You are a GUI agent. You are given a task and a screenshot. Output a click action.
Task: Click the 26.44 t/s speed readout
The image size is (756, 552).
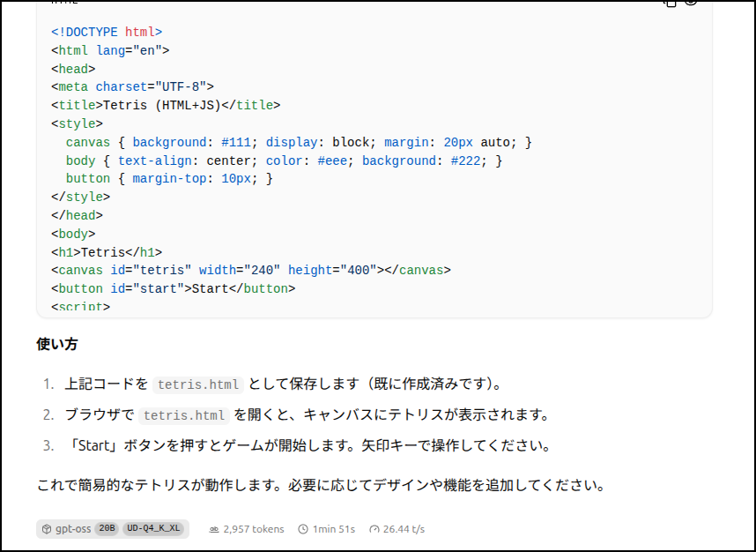(x=404, y=529)
